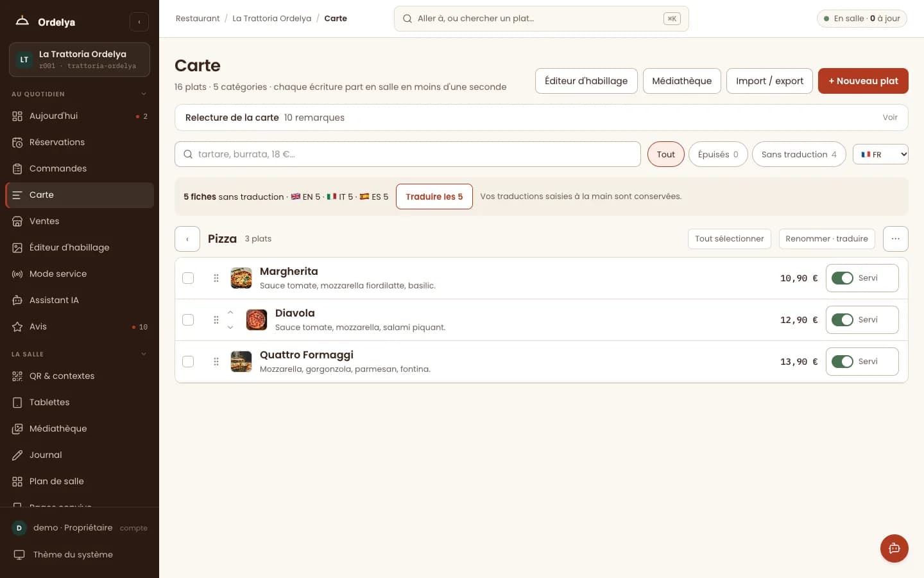Open Mode service broadcast icon
This screenshot has height=578, width=924.
[x=17, y=274]
